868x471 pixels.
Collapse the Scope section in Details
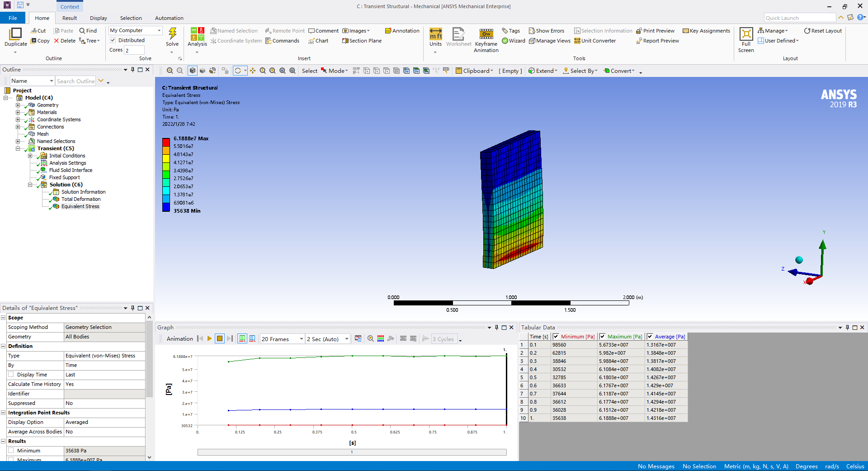(x=3, y=318)
